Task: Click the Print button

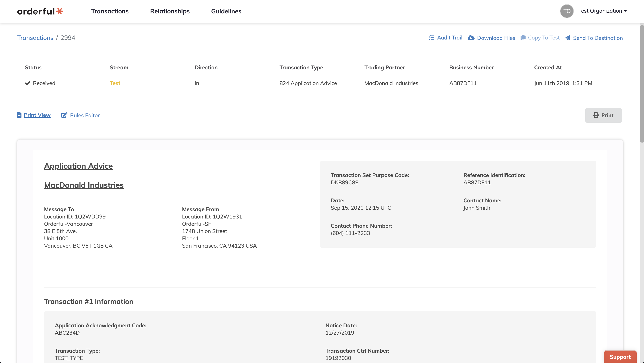Action: (603, 115)
